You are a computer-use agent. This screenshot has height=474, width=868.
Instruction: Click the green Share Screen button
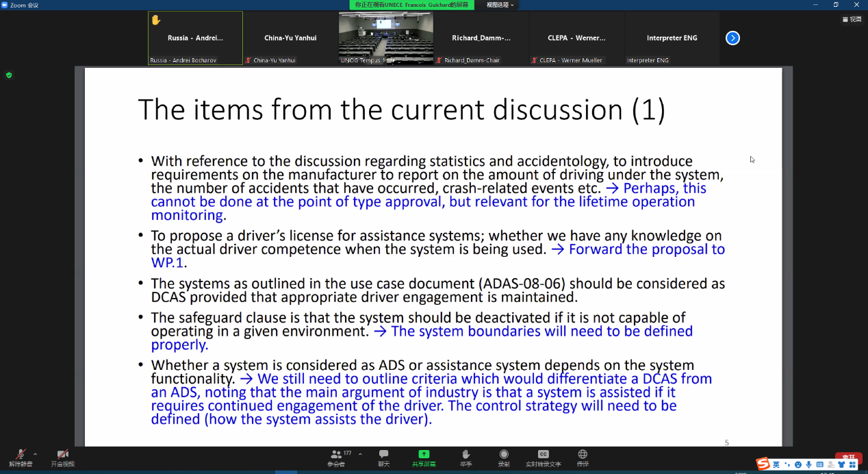(x=424, y=457)
